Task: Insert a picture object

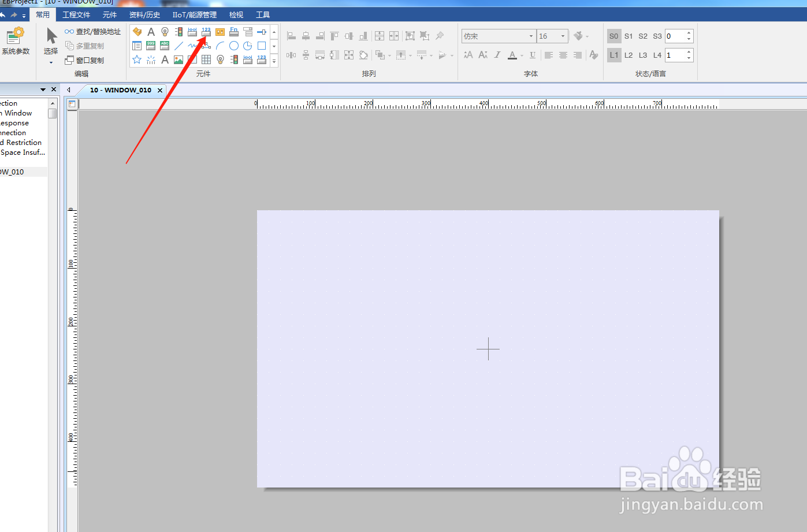Action: pyautogui.click(x=178, y=59)
